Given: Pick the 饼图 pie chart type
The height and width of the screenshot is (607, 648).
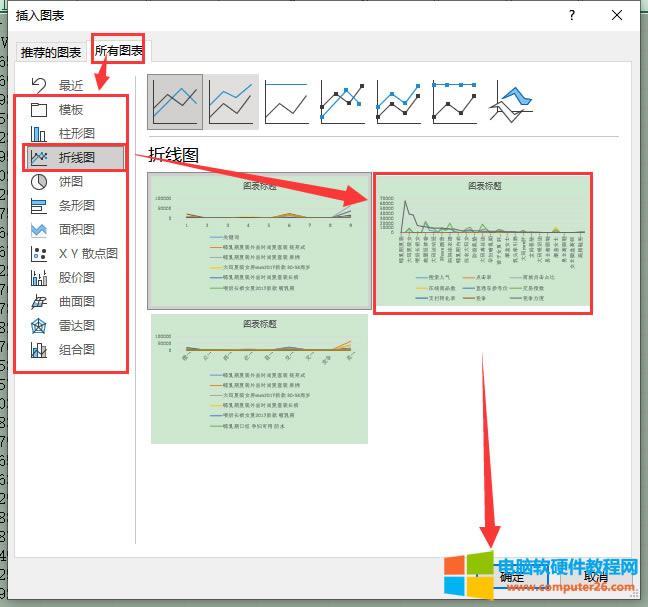Looking at the screenshot, I should click(x=70, y=182).
